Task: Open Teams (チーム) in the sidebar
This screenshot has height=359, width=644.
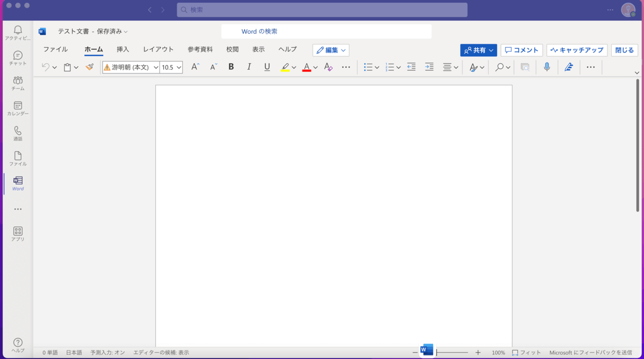Action: coord(18,83)
